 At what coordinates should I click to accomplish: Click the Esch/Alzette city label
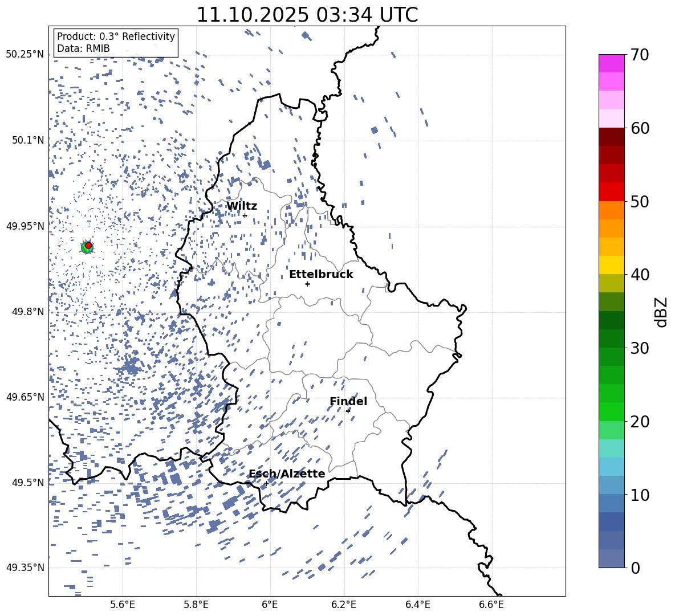click(287, 474)
